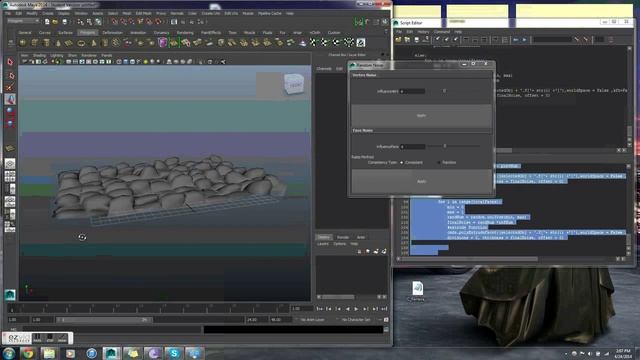This screenshot has height=360, width=640.
Task: Choose the Paint Selection tool in toolbox
Action: click(x=10, y=87)
